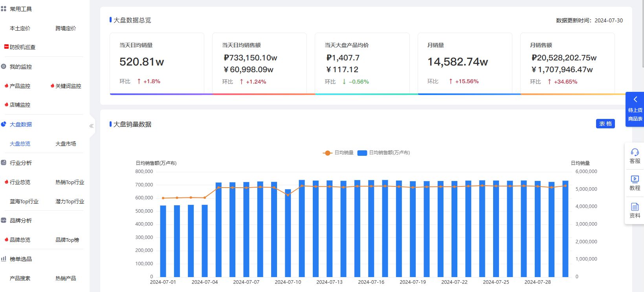
Task: Open 产品搜索 page
Action: click(20, 278)
